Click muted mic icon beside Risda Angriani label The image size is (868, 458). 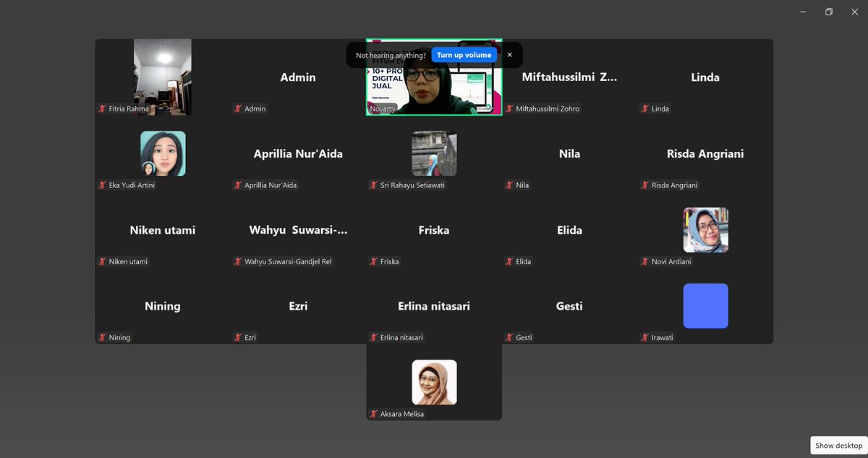pyautogui.click(x=644, y=185)
